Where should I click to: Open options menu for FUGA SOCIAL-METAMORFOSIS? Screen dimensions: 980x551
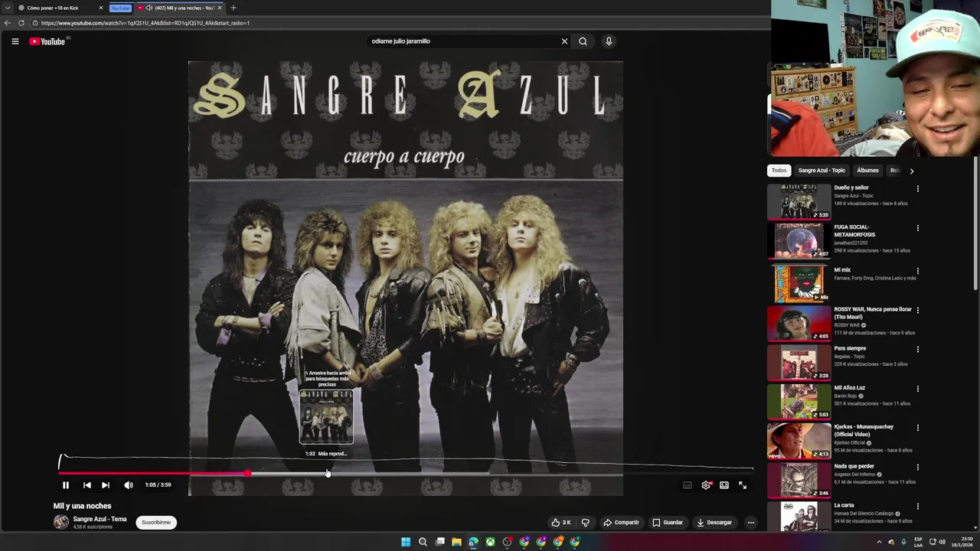point(917,228)
